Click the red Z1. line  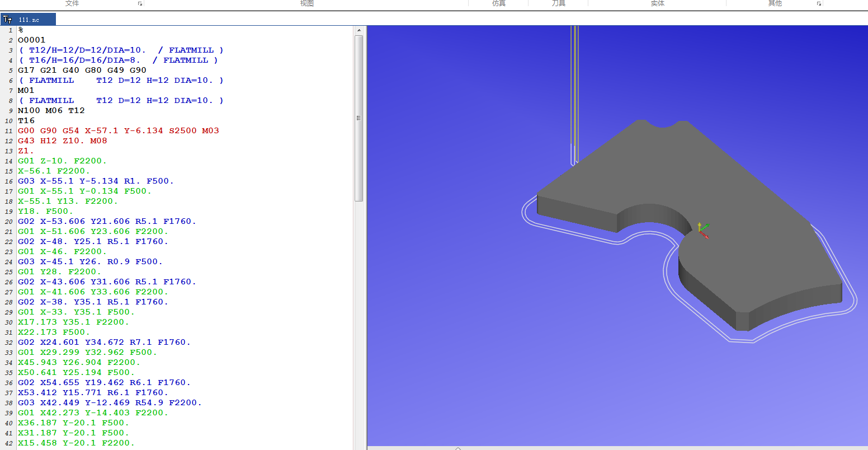(26, 151)
